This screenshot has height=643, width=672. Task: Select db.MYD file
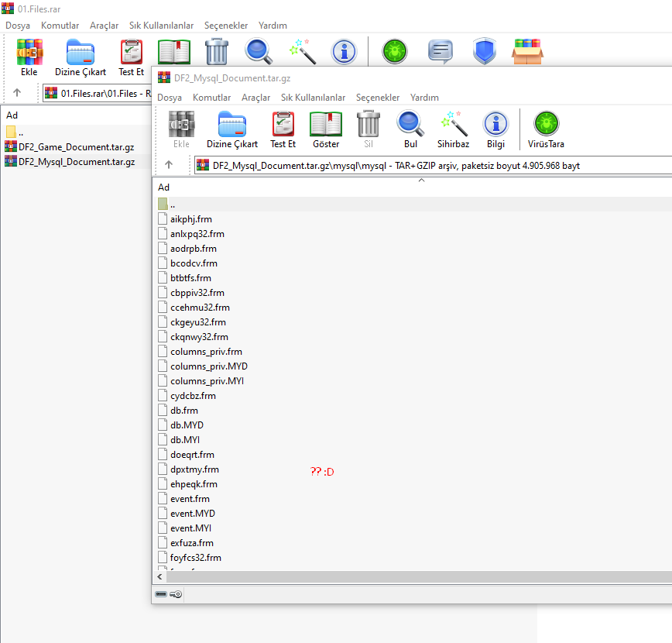pos(180,425)
